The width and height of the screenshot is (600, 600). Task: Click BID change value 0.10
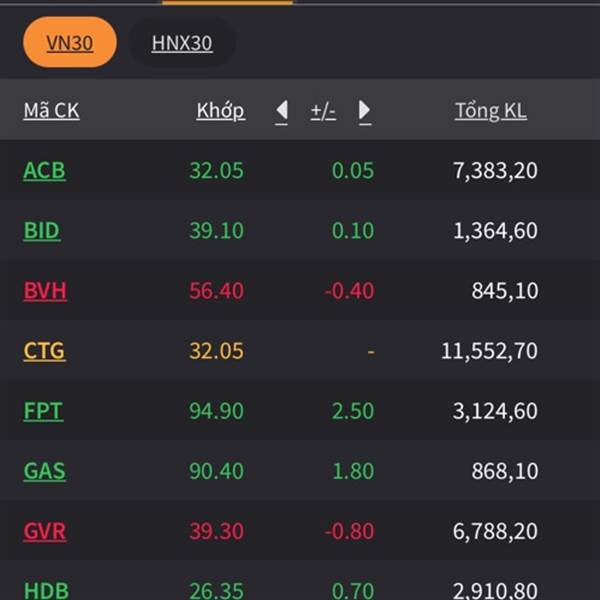click(x=353, y=230)
